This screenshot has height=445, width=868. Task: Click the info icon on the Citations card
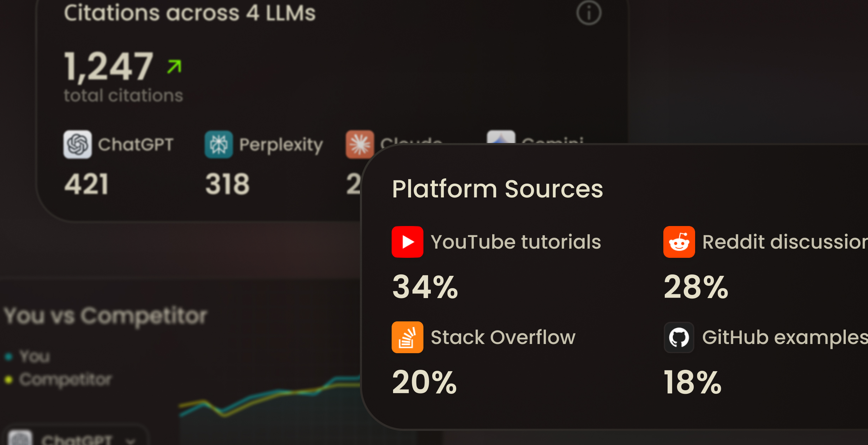click(x=589, y=13)
